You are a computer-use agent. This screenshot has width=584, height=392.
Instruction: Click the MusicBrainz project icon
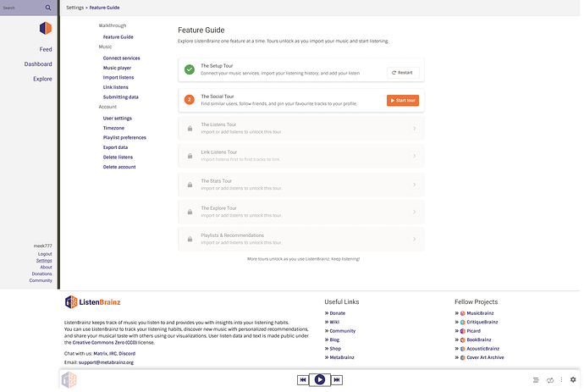(x=463, y=313)
